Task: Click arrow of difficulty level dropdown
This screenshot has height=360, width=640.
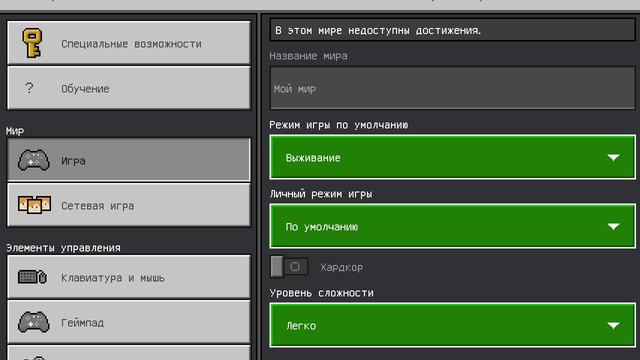Action: [613, 325]
